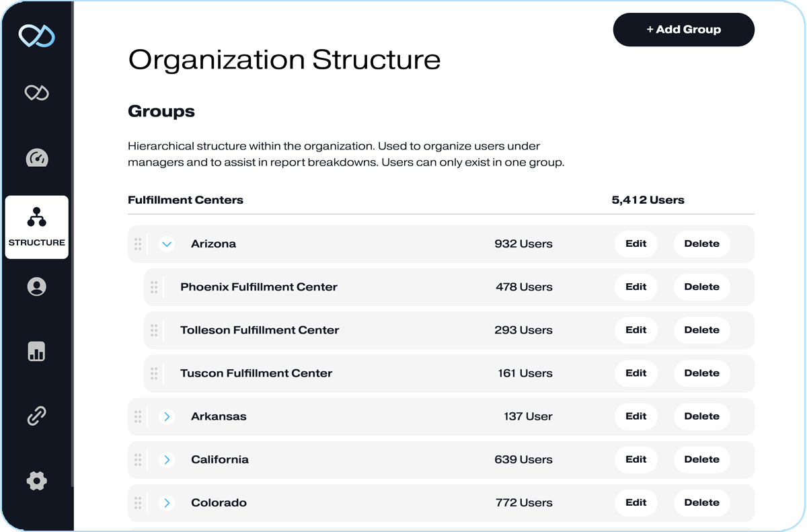Image resolution: width=807 pixels, height=532 pixels.
Task: Grab the drag handle beside Arizona
Action: pos(138,244)
